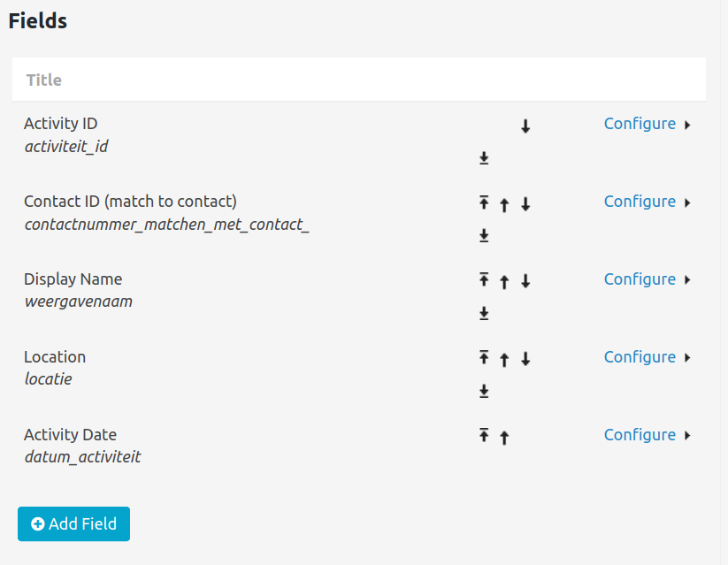Expand Configure arrow for Display Name
Screen dimensions: 728x565
687,280
